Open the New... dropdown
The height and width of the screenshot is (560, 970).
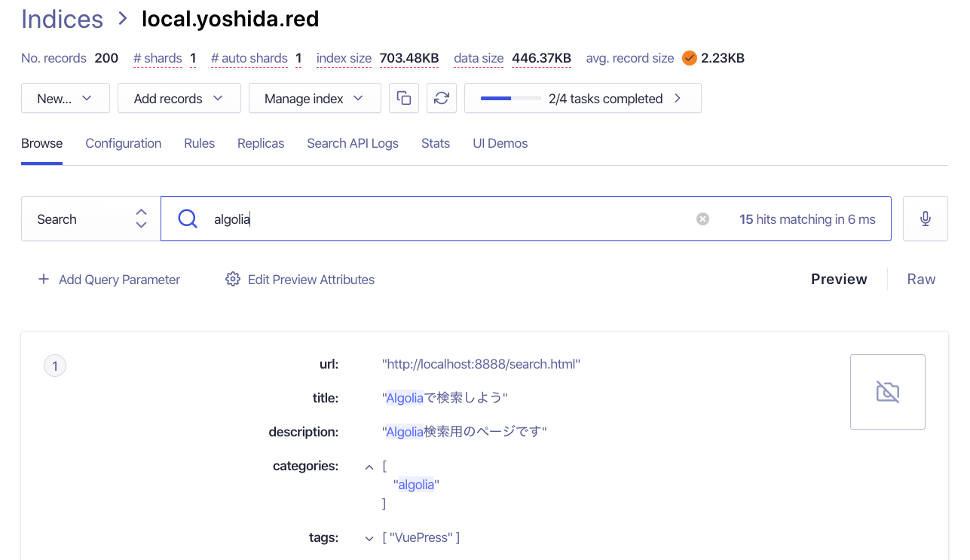click(x=66, y=98)
